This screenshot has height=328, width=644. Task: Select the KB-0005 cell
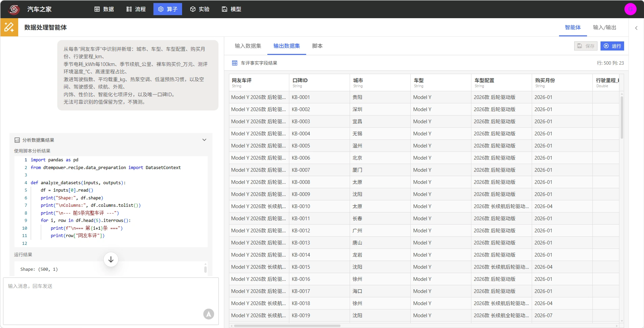pos(319,146)
